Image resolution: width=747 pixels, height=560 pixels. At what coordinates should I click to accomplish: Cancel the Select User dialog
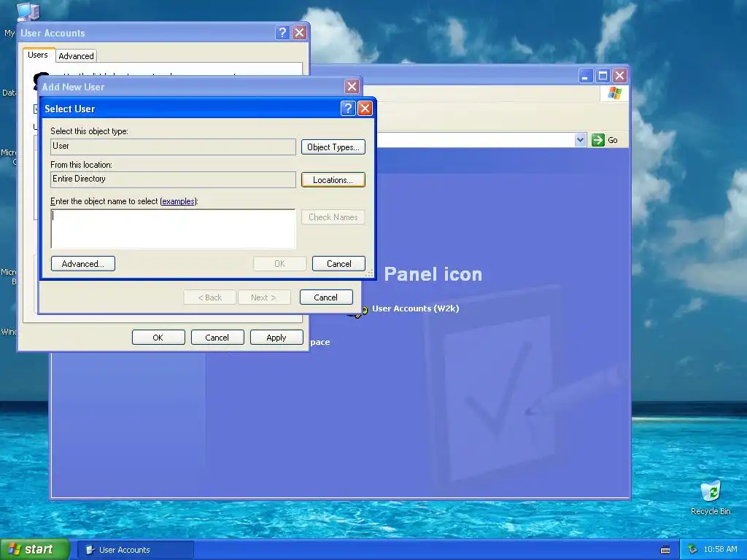coord(338,264)
